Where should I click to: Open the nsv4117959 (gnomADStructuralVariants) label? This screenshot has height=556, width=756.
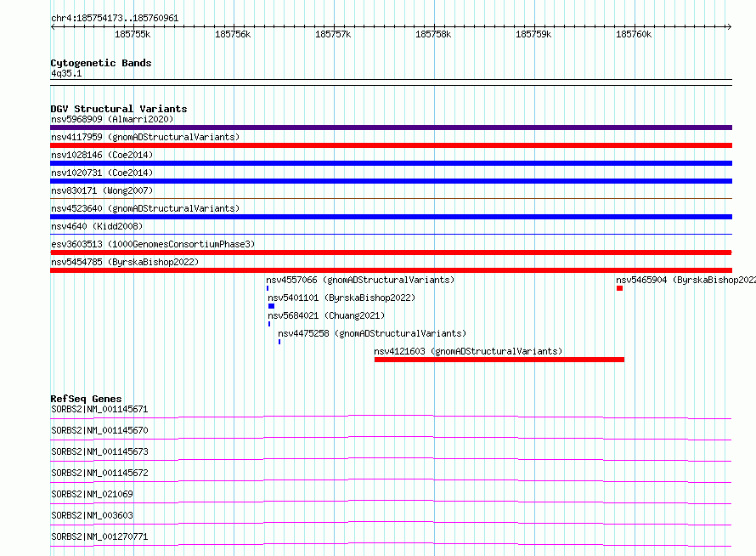(x=145, y=137)
